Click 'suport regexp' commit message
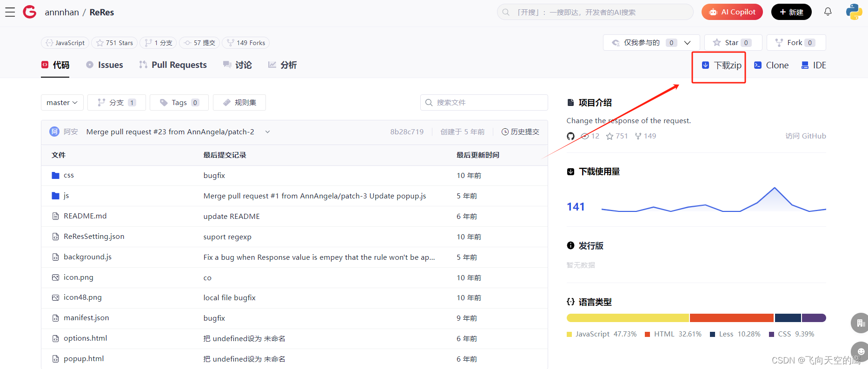 227,237
